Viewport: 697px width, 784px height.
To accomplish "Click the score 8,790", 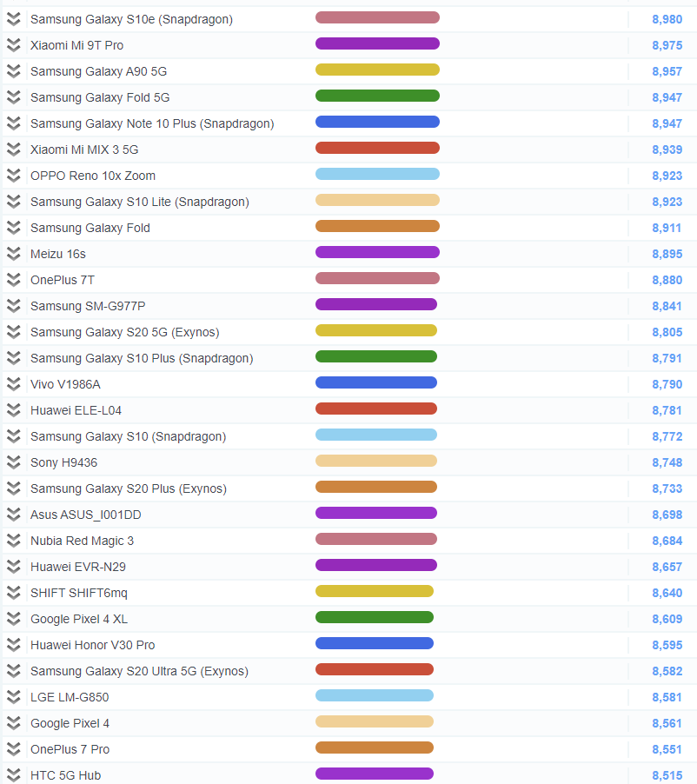I will tap(667, 384).
